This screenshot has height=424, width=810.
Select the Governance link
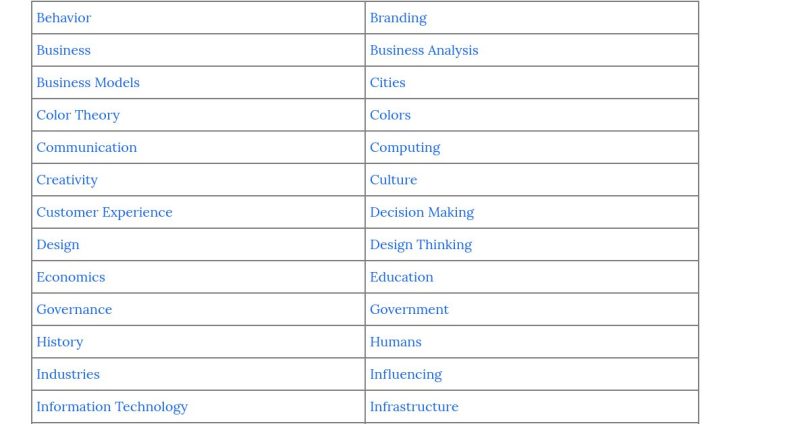74,310
